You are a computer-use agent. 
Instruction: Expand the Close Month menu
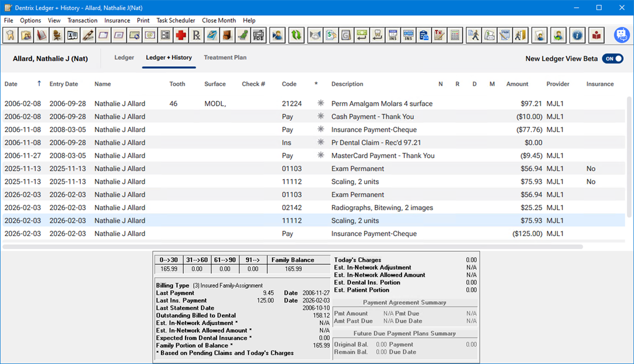click(219, 21)
